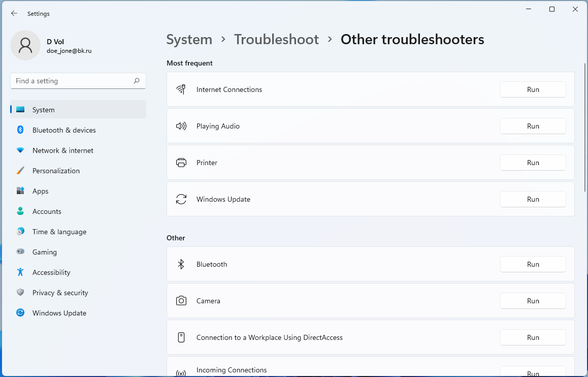Select Gaming settings

78,252
